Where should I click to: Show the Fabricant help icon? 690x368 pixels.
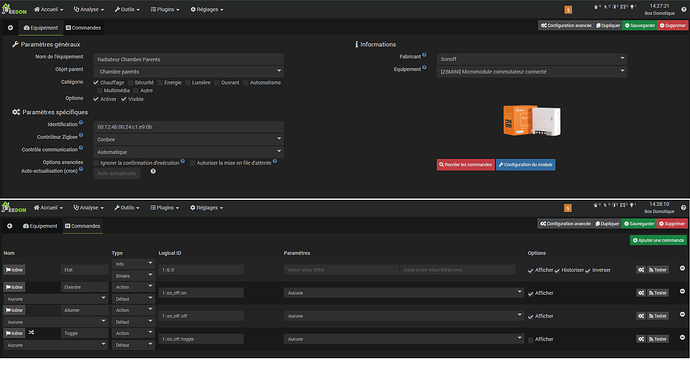[x=424, y=55]
